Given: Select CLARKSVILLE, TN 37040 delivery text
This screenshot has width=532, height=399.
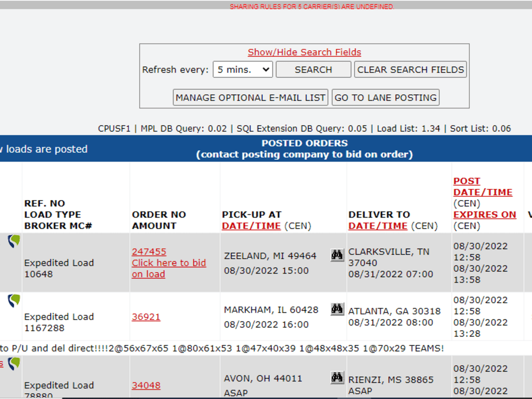Looking at the screenshot, I should [389, 257].
